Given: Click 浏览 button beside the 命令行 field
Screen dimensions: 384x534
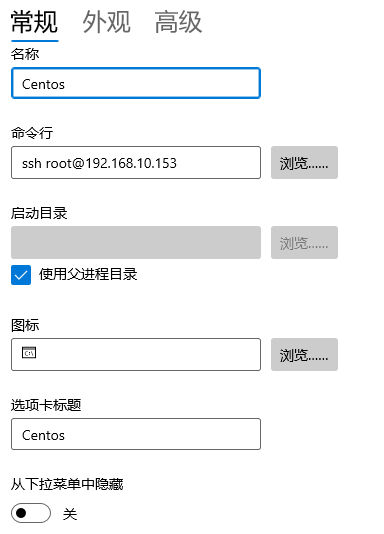Looking at the screenshot, I should [x=304, y=163].
